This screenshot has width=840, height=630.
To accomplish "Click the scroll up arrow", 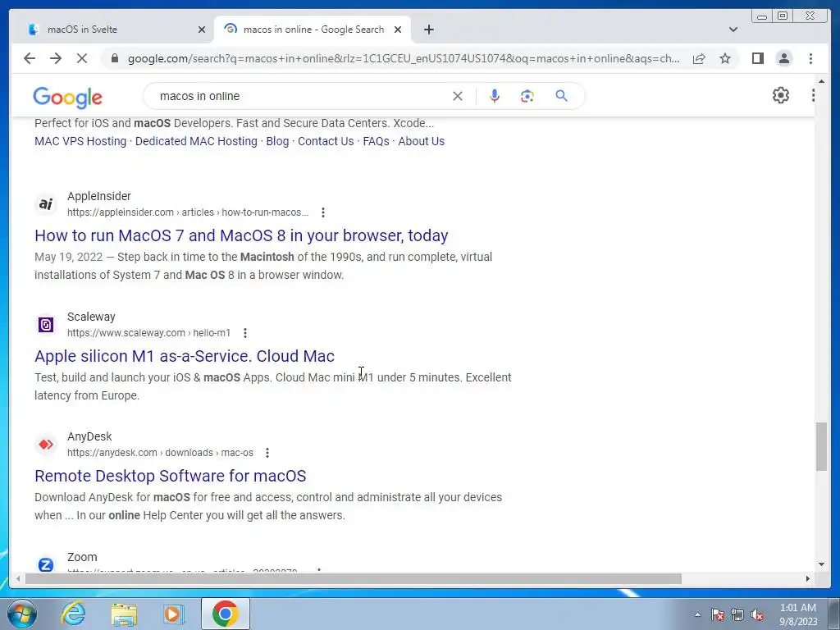I will (x=821, y=81).
